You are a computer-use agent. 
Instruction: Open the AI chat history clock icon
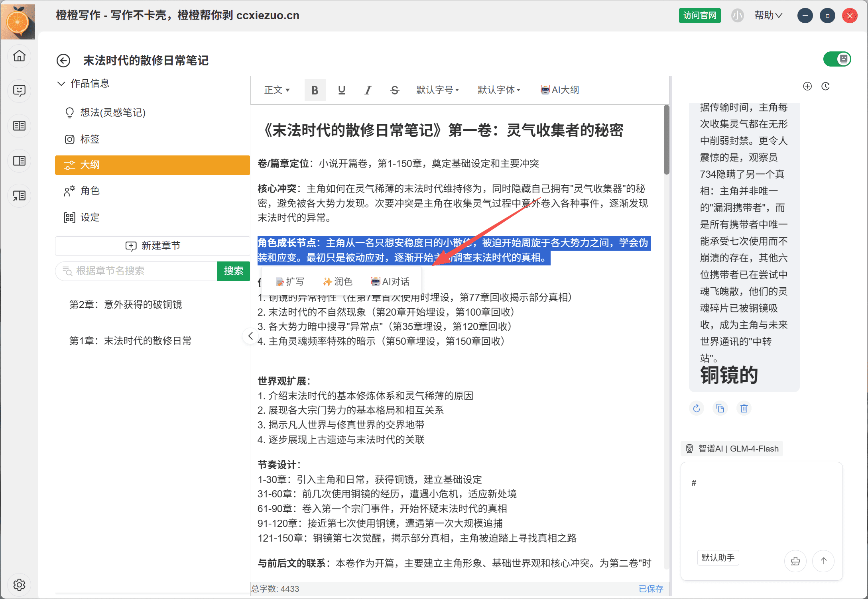pos(825,86)
